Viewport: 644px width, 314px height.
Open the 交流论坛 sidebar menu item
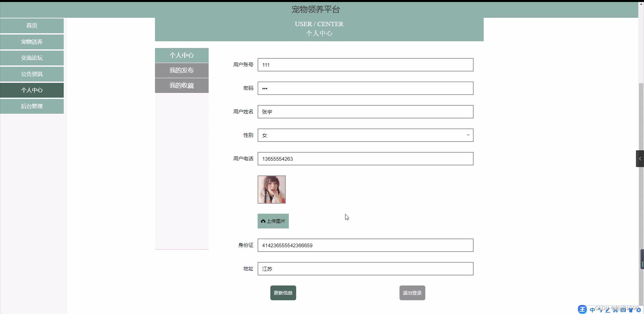32,58
